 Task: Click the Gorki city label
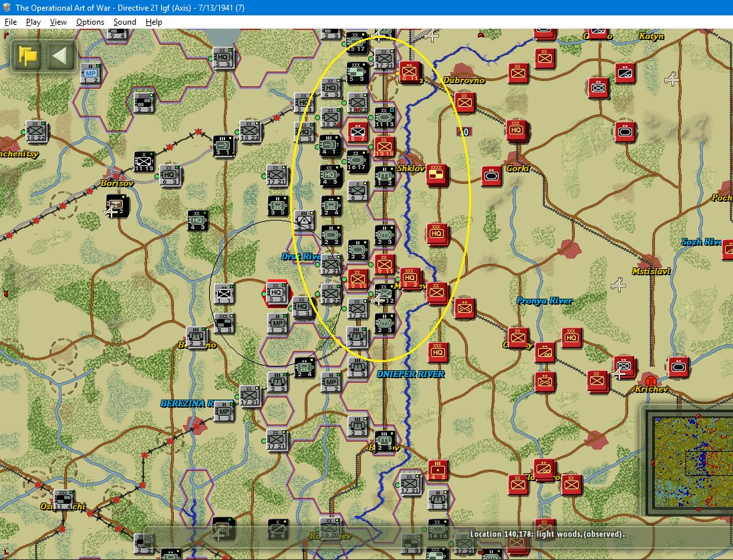tap(518, 168)
